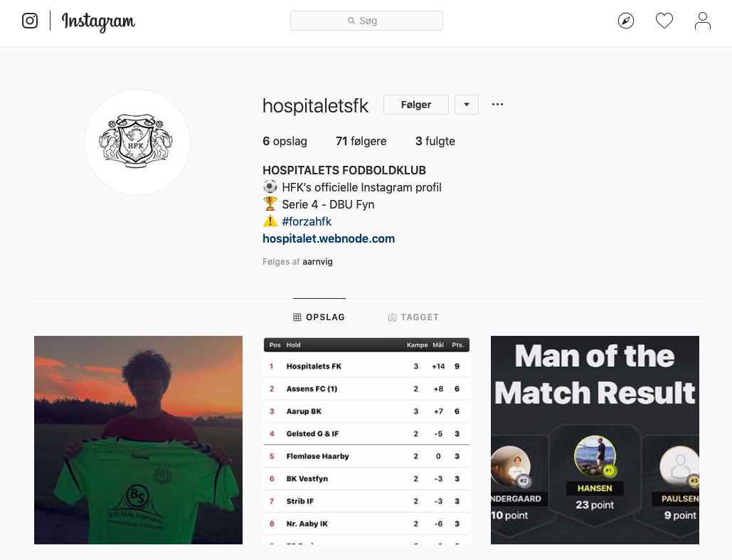Go to your profile via person icon

coord(702,21)
